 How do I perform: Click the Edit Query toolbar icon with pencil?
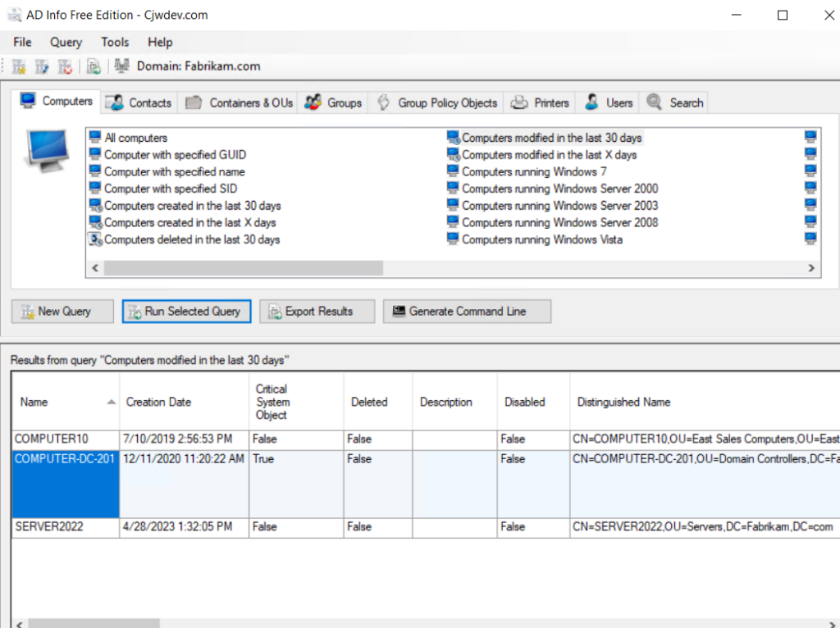point(42,66)
